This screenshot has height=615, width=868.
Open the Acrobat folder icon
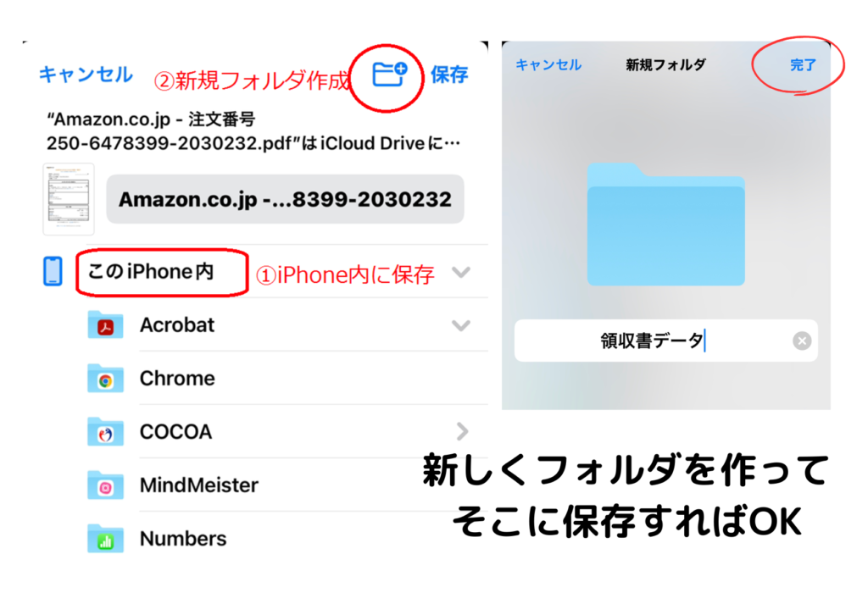click(105, 324)
